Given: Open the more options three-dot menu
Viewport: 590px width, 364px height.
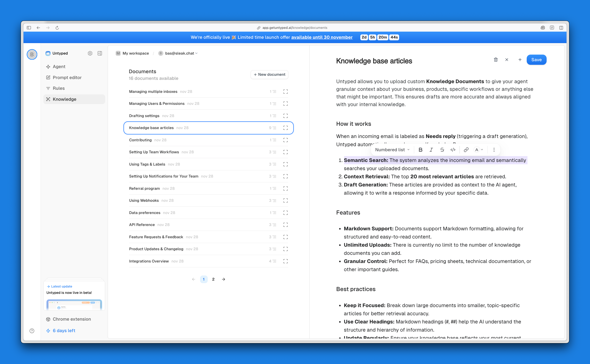Looking at the screenshot, I should [494, 150].
